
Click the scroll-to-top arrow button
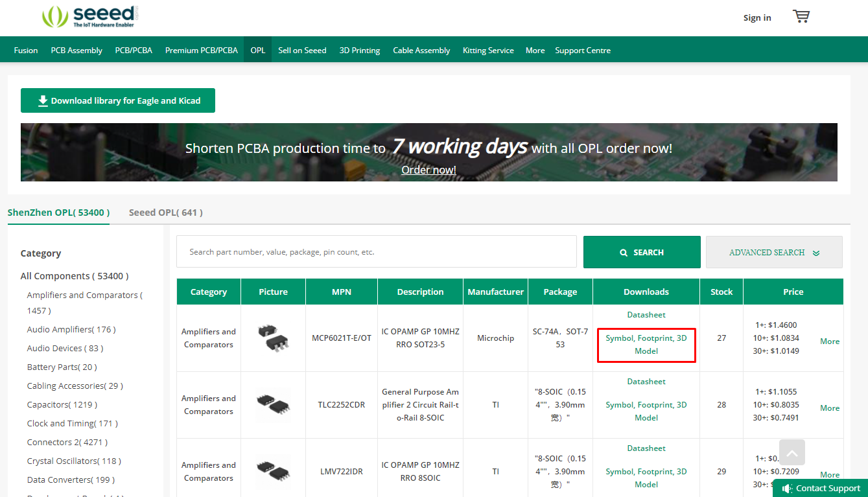[792, 452]
